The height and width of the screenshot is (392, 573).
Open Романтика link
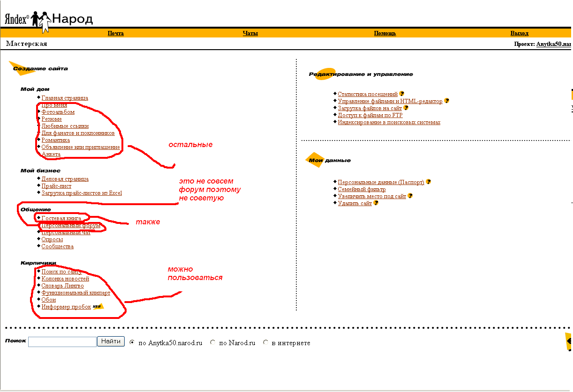tap(56, 140)
